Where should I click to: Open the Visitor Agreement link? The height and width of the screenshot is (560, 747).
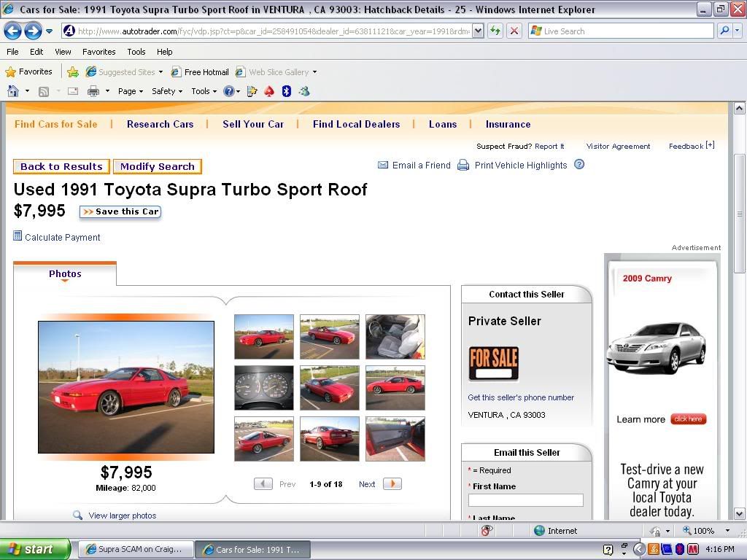pos(618,146)
